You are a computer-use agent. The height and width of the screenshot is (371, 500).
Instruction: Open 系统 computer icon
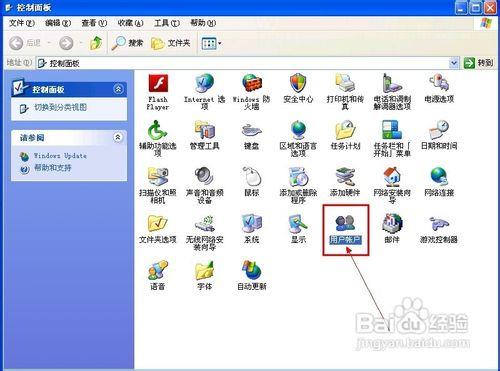[252, 224]
